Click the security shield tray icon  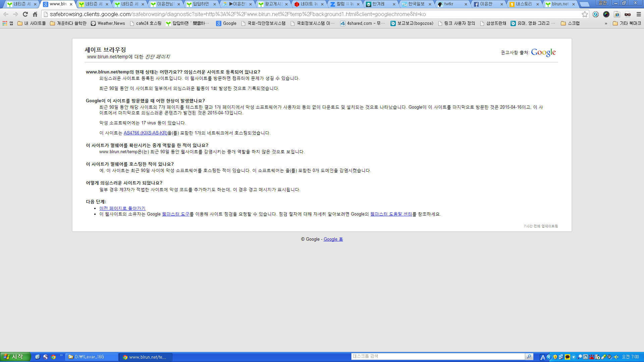coord(555,357)
